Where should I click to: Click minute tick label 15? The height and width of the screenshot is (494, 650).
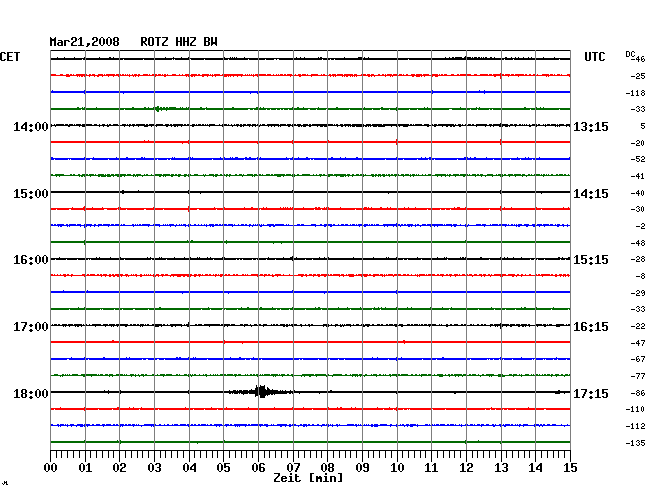pyautogui.click(x=570, y=467)
